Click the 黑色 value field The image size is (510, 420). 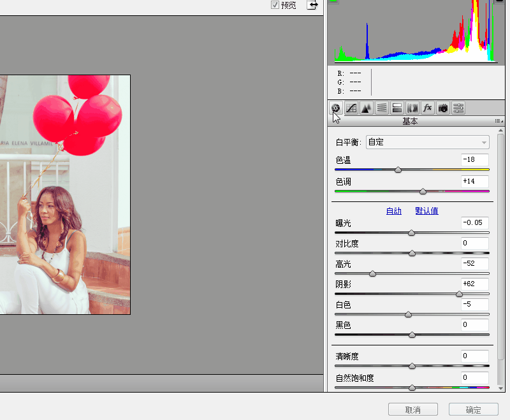pos(475,325)
